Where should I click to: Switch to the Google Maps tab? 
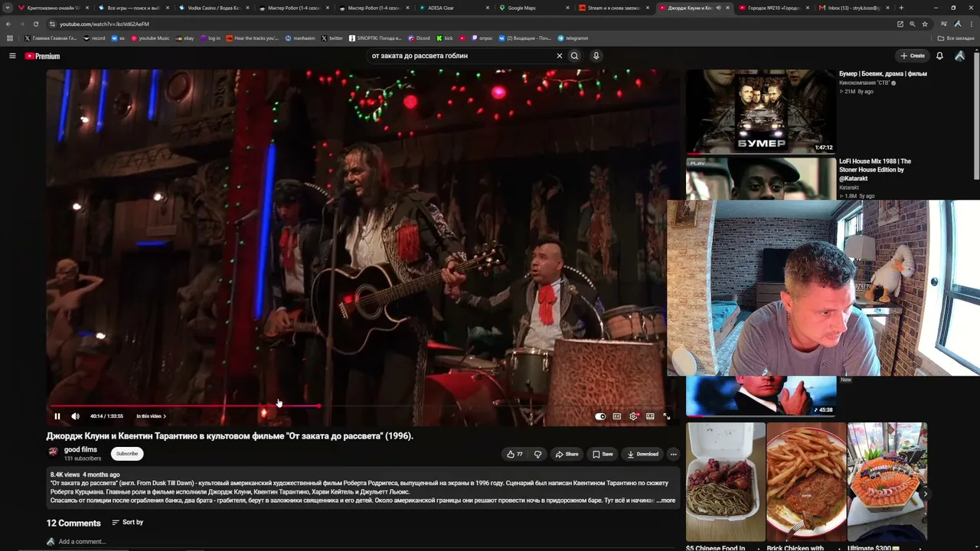(535, 8)
